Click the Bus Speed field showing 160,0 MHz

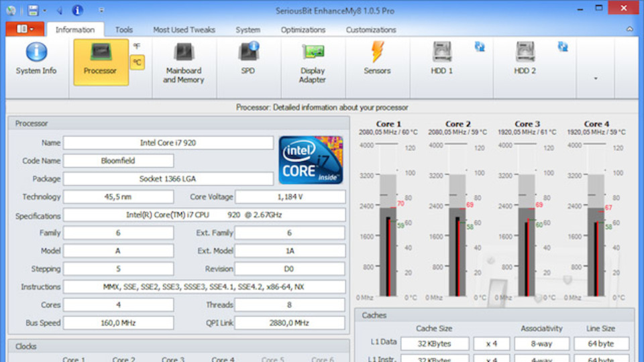click(x=118, y=323)
